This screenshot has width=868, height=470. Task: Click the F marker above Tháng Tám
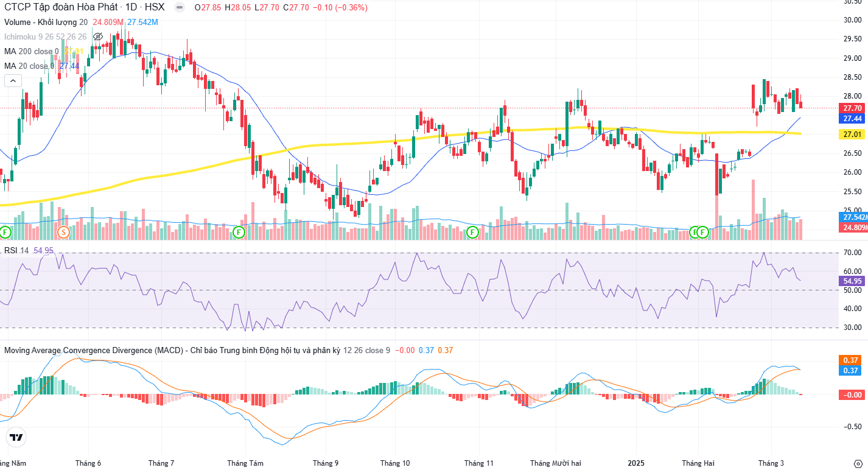coord(239,232)
